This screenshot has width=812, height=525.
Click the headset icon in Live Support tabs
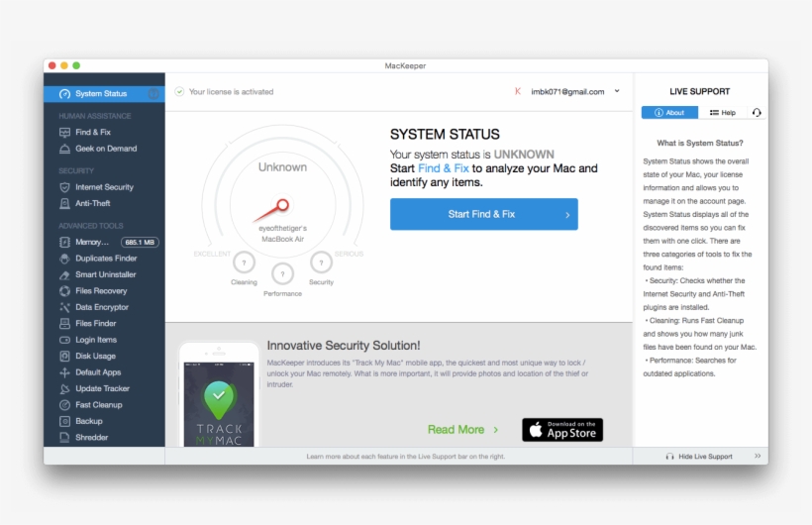tap(757, 113)
